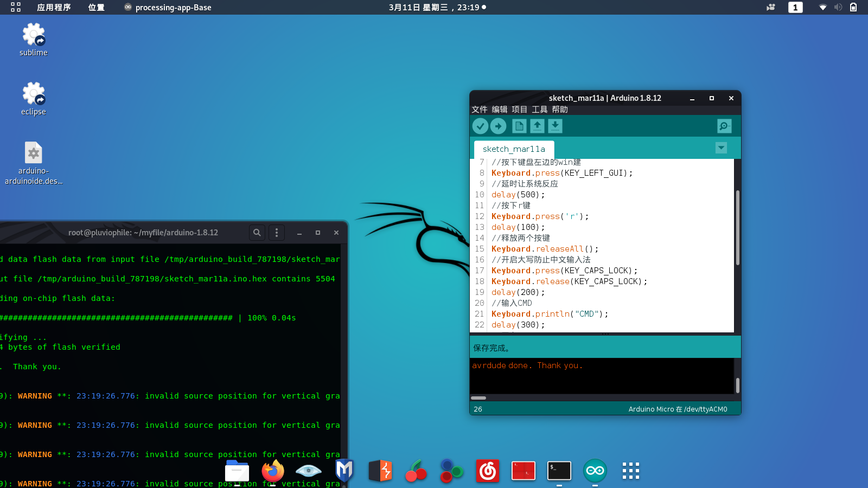Launch the Files manager from dock
The width and height of the screenshot is (868, 488).
(237, 471)
